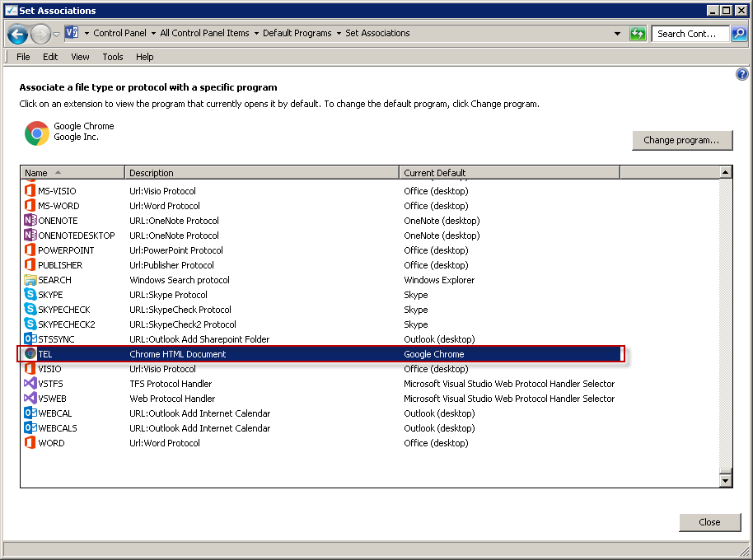Click the Office icon beside WORD
753x560 pixels.
(30, 442)
